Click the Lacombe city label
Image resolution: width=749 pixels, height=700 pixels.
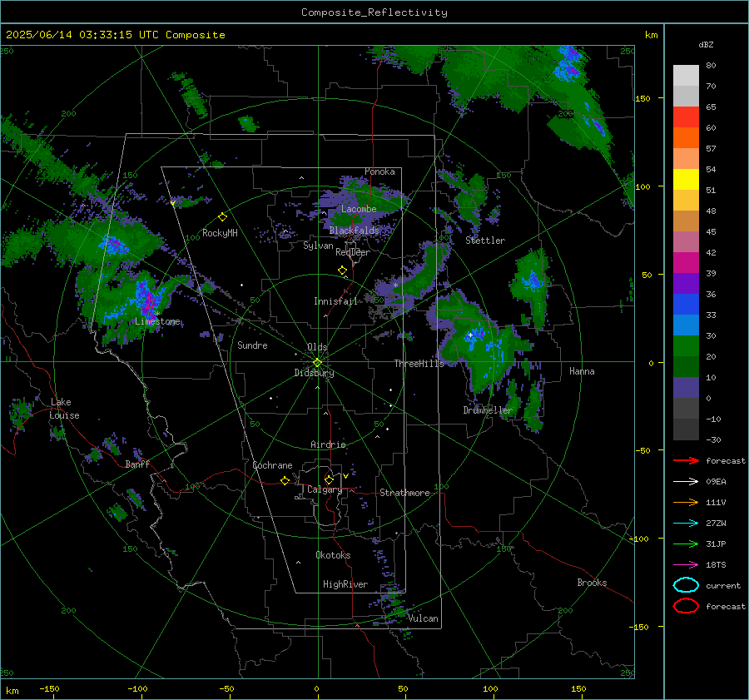pos(359,209)
